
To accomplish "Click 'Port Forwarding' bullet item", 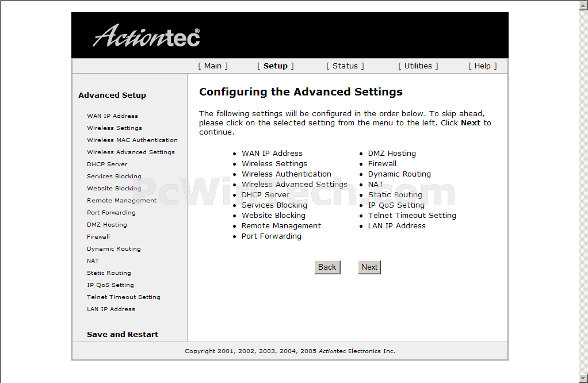I will coord(272,236).
